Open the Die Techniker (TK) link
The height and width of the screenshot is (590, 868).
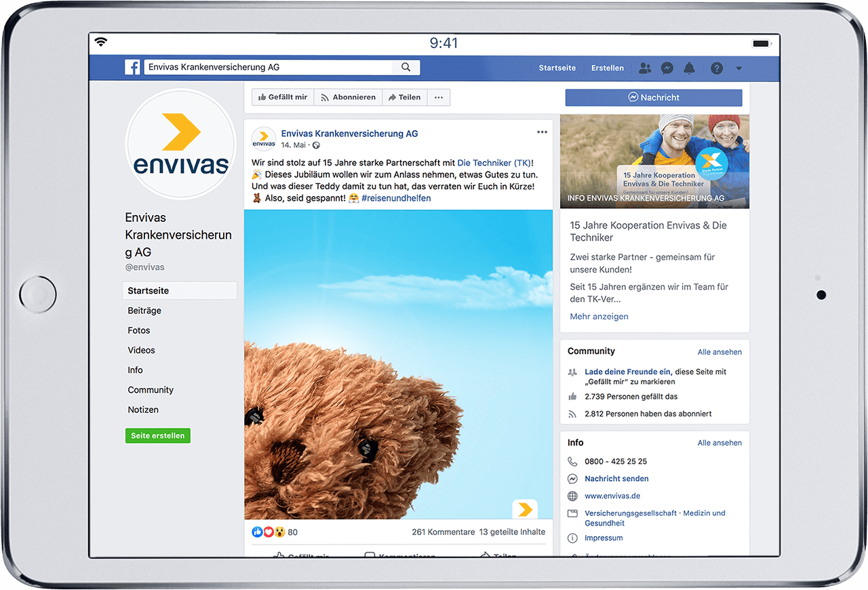click(494, 163)
